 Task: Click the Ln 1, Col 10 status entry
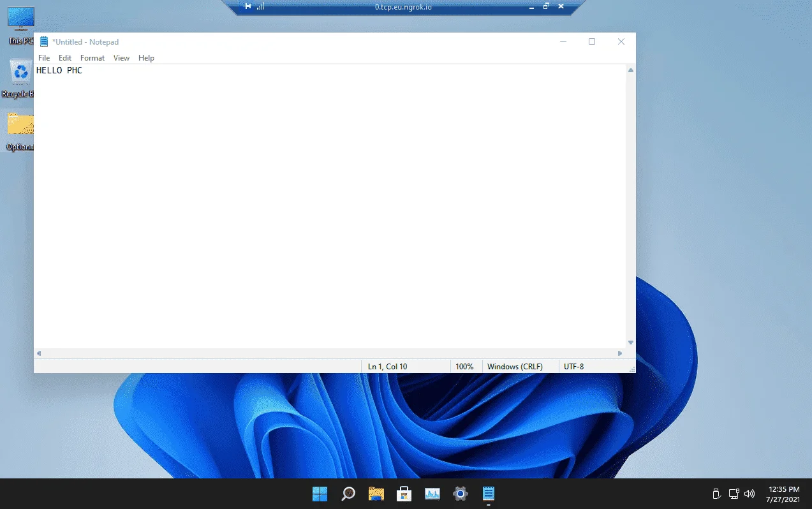click(x=387, y=366)
